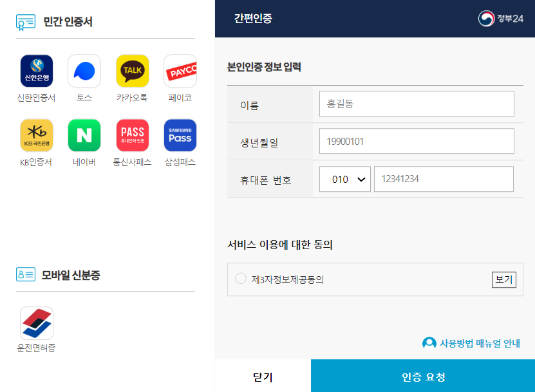This screenshot has width=535, height=392.
Task: Click the 민간 인증서 section heading text
Action: [68, 22]
